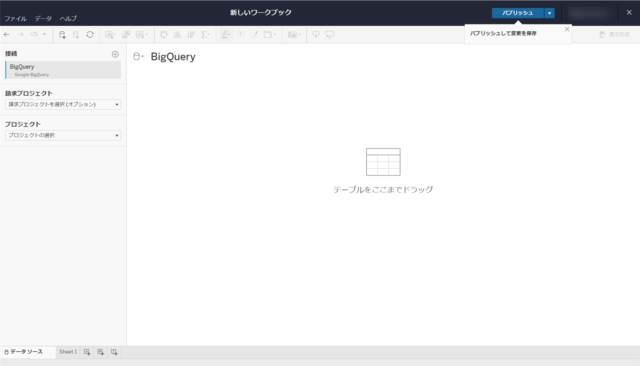
Task: Click the new story tab icon
Action: click(x=114, y=352)
